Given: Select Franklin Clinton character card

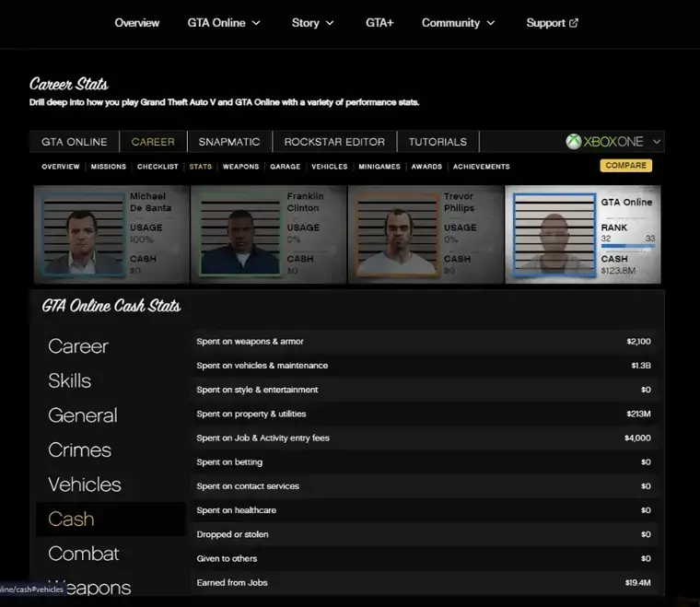Looking at the screenshot, I should 268,235.
